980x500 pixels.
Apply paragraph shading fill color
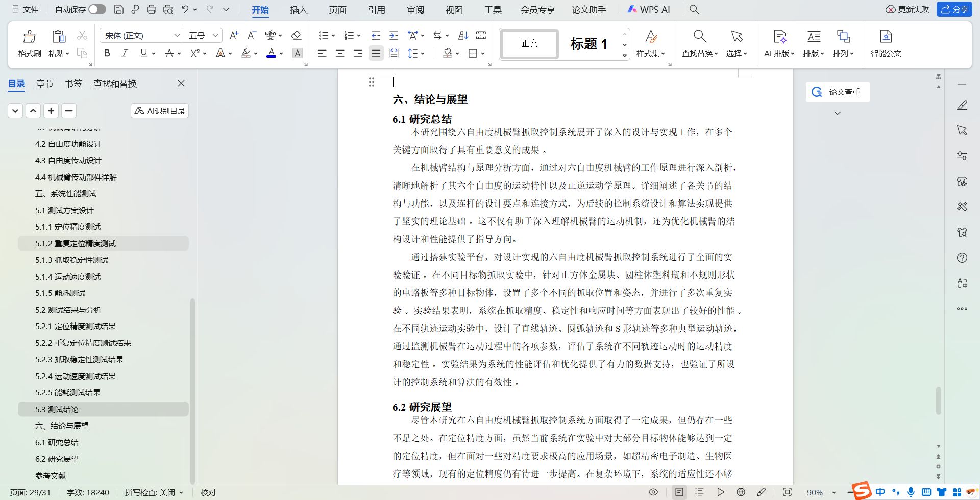tap(448, 53)
